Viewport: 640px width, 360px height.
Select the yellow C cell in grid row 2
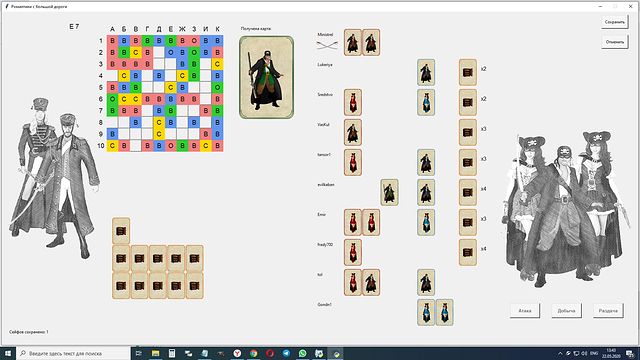(136, 52)
